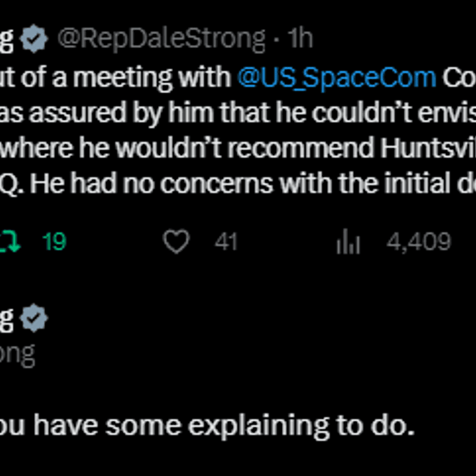Image resolution: width=476 pixels, height=476 pixels.
Task: Open the @RepDaleStrong profile handle
Action: tap(161, 39)
